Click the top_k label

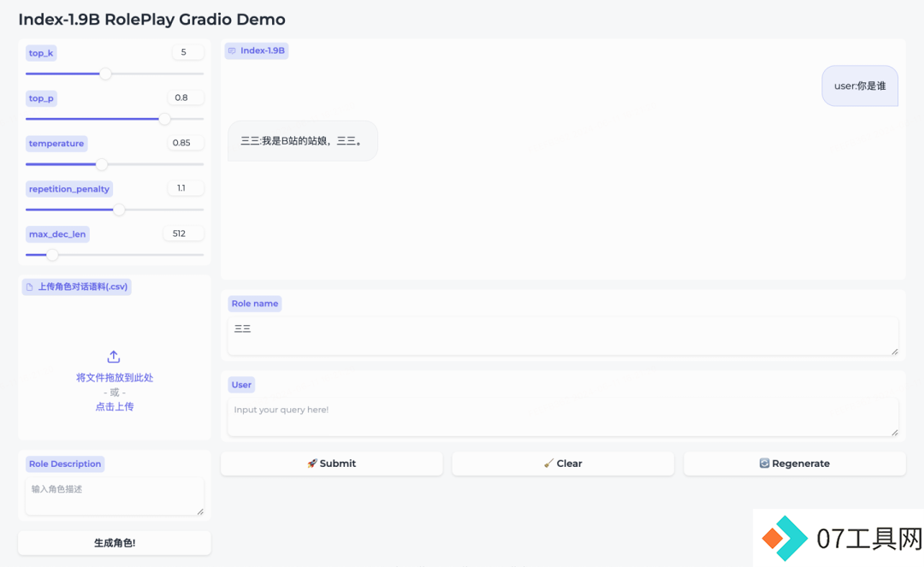[x=41, y=53]
